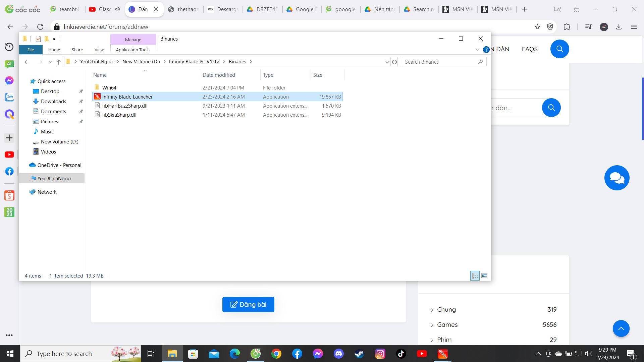Open the browser extensions puzzle icon

pyautogui.click(x=567, y=27)
